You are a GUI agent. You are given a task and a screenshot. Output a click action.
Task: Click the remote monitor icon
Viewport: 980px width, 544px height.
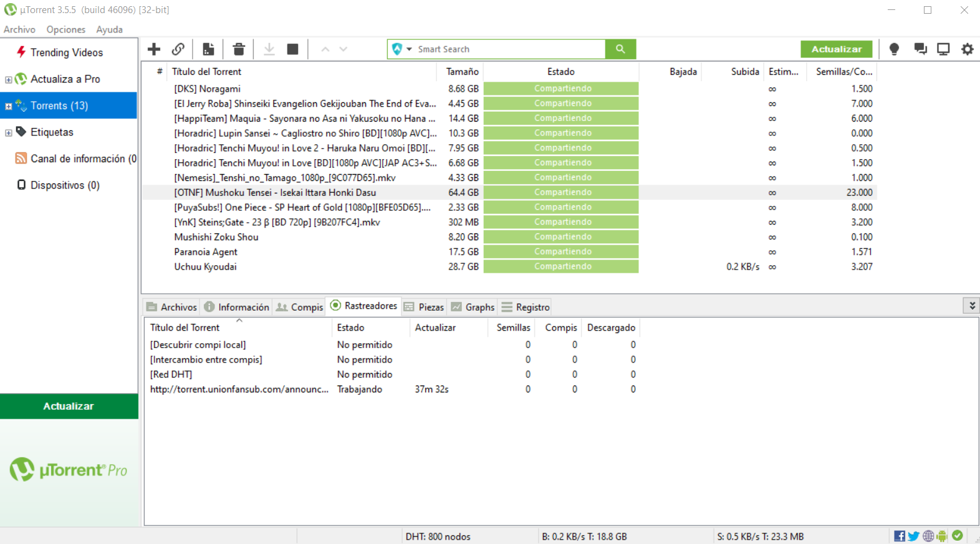(x=943, y=49)
